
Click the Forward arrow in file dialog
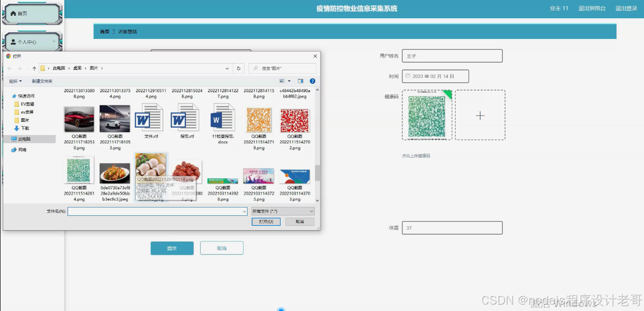click(19, 69)
